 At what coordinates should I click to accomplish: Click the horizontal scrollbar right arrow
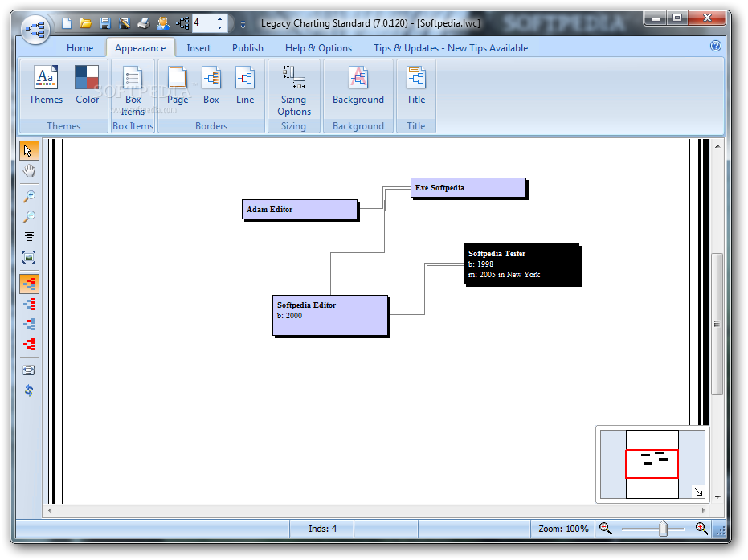(x=703, y=510)
